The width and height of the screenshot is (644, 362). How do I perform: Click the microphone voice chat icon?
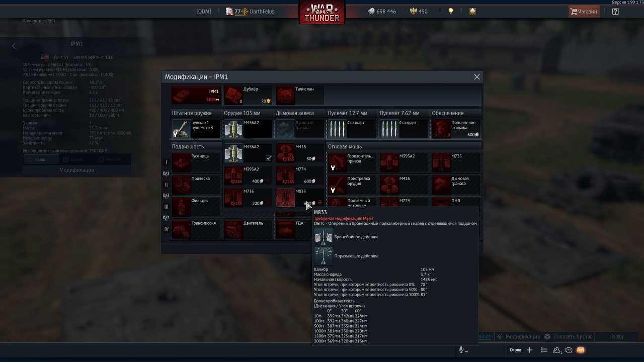point(461,350)
